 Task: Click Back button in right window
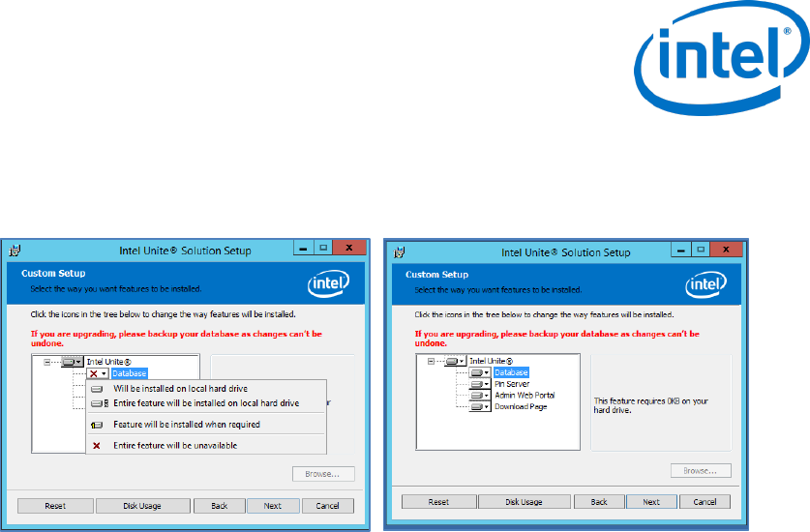point(599,501)
